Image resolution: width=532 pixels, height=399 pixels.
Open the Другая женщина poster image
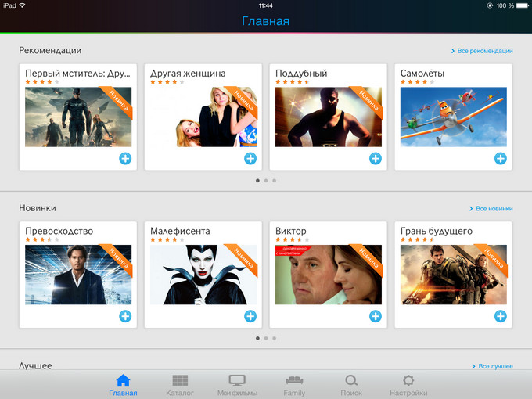203,117
